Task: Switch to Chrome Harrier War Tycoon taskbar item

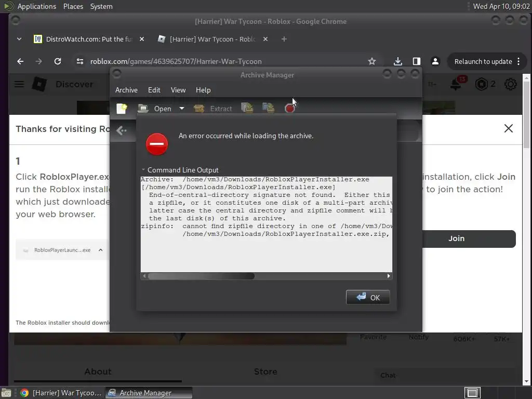Action: click(61, 393)
